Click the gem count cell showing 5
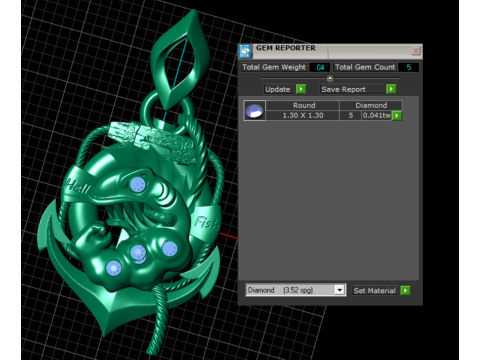480x360 pixels. click(351, 115)
